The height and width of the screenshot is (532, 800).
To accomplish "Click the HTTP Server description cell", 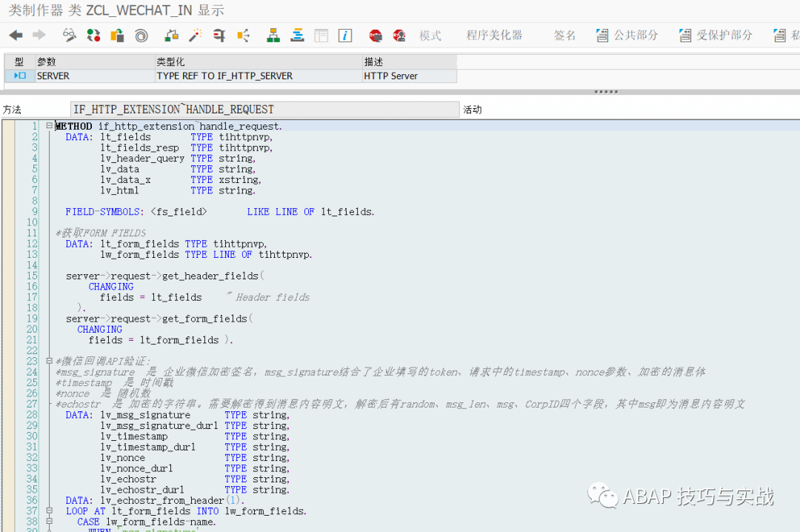I will 410,76.
